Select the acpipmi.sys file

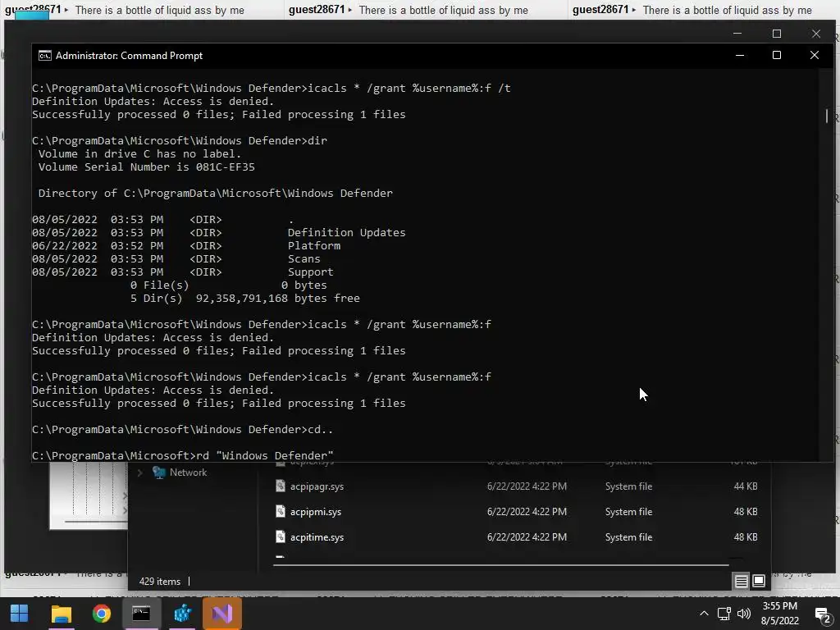coord(316,512)
